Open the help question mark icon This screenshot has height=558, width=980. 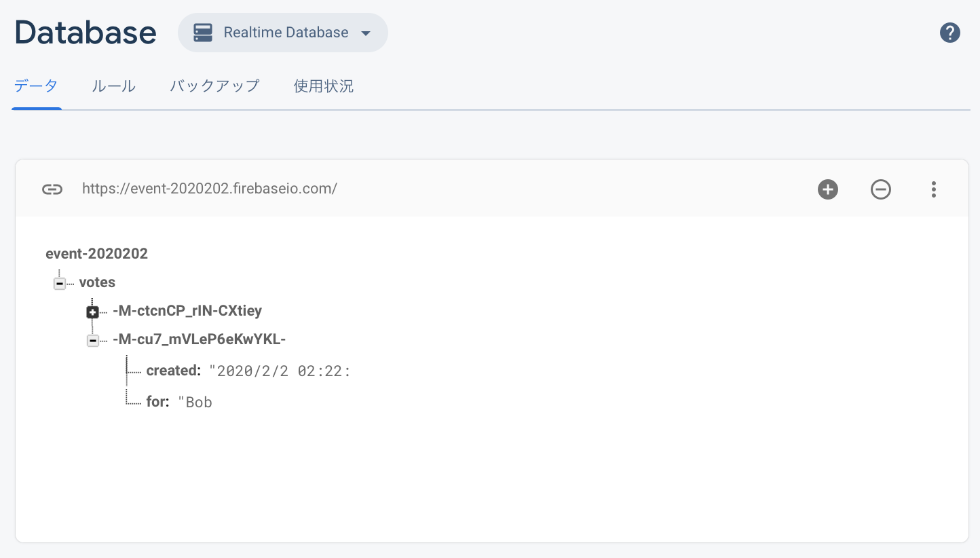pyautogui.click(x=949, y=33)
